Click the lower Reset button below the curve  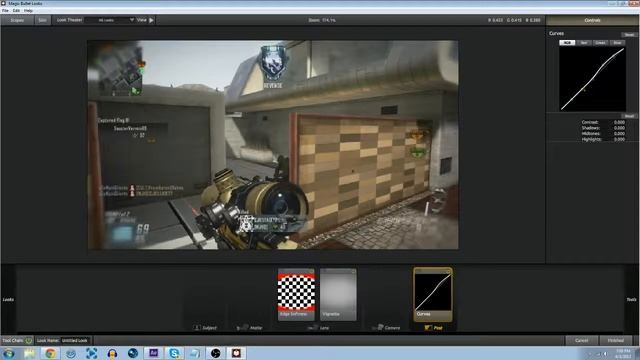click(629, 116)
